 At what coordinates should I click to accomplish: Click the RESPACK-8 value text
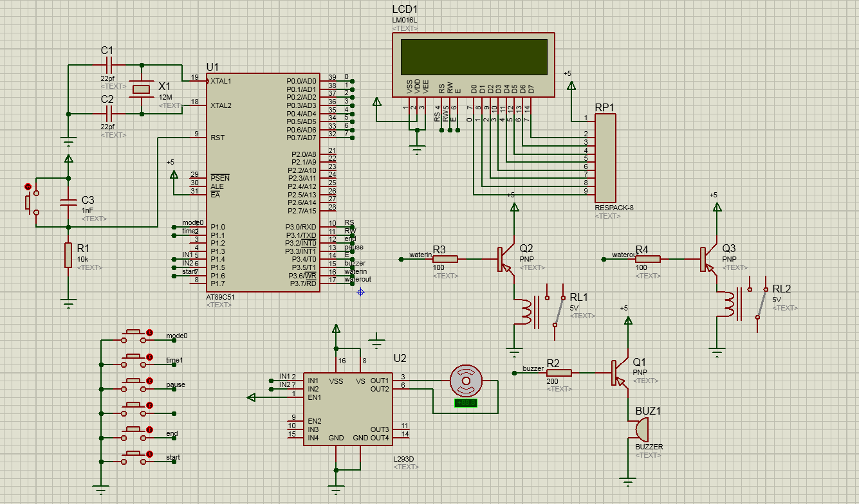click(x=614, y=208)
